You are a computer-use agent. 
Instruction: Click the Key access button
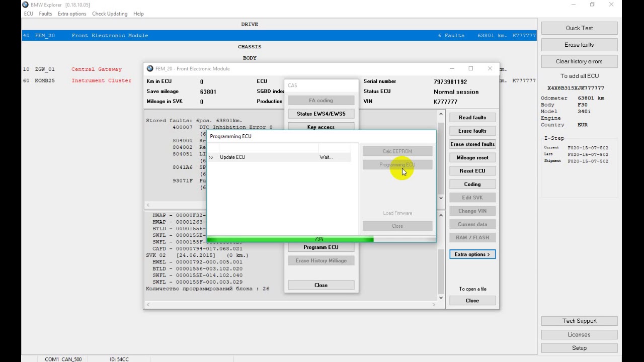tap(321, 127)
